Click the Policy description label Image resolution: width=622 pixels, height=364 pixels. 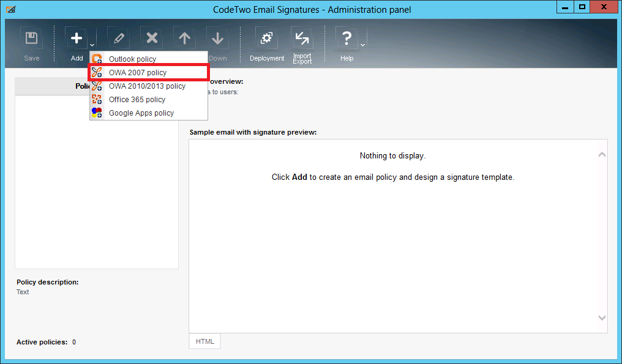tap(48, 282)
